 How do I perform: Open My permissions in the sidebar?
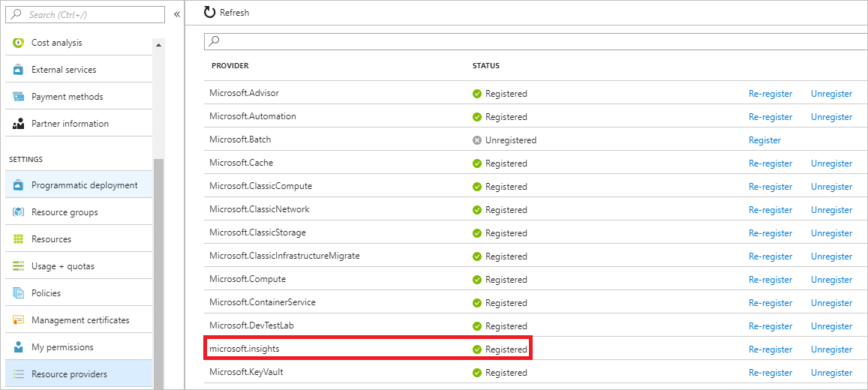point(62,347)
